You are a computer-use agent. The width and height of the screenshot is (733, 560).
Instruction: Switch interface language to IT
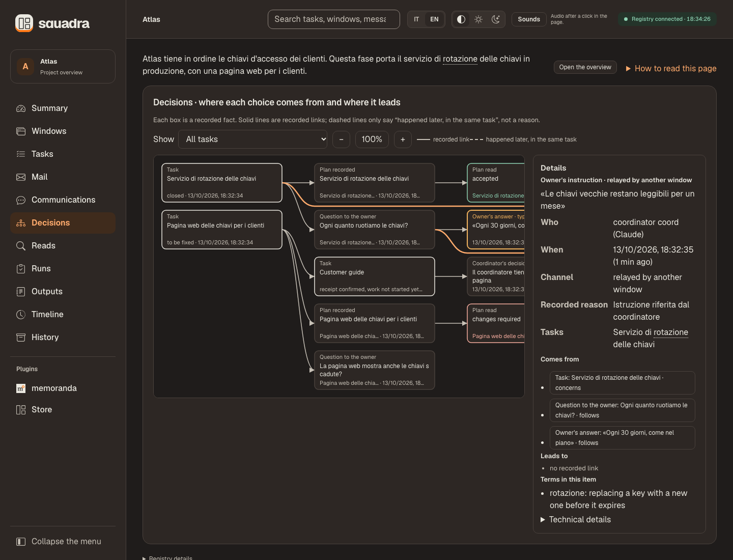(416, 19)
